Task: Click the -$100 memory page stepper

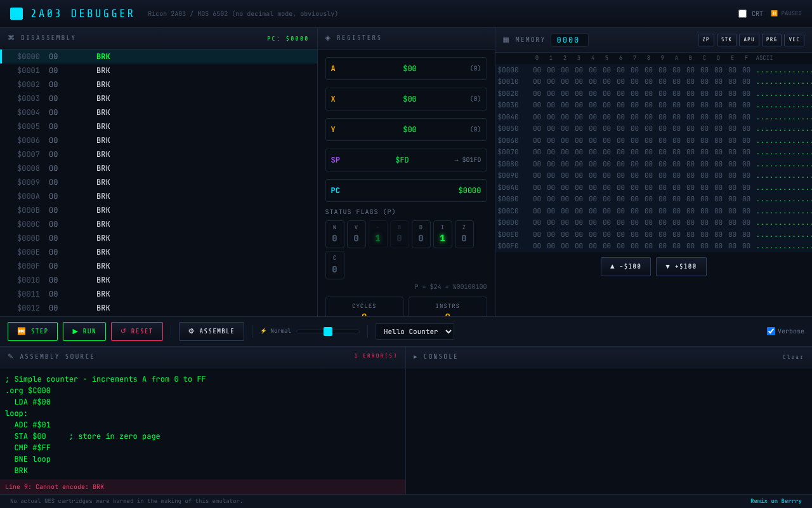Action: point(625,266)
